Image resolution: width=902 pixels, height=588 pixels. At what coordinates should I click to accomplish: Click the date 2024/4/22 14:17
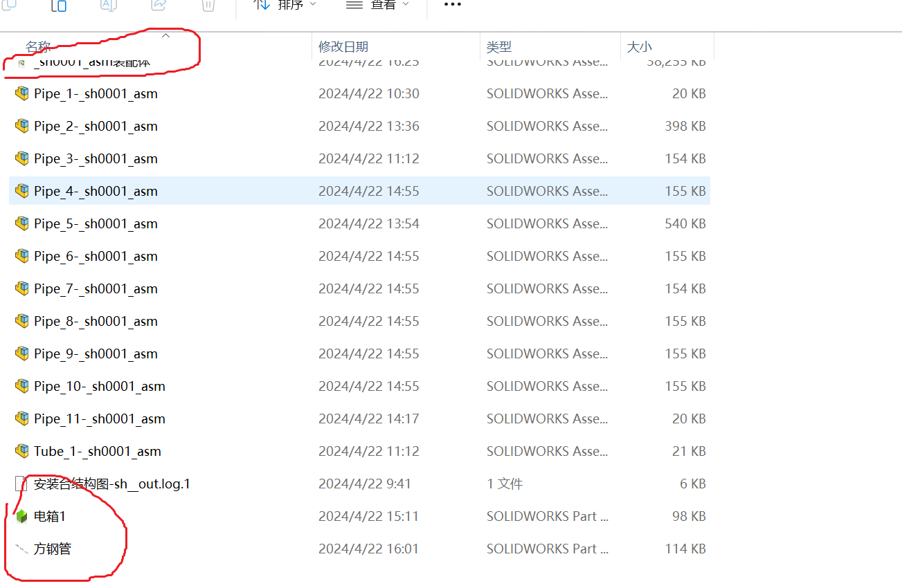369,419
